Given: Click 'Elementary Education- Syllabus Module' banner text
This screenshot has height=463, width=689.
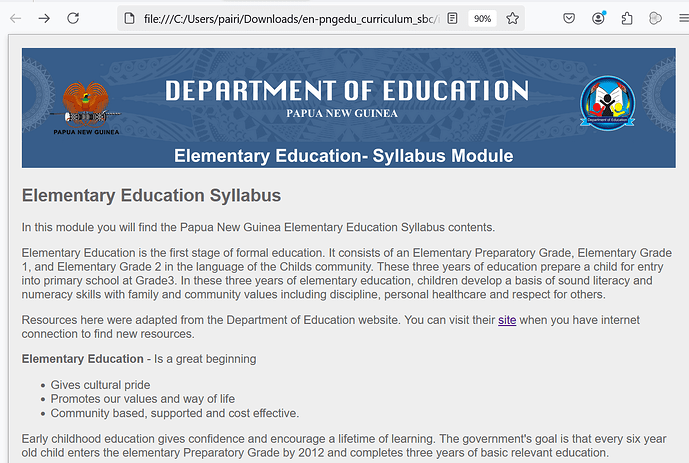Looking at the screenshot, I should [344, 156].
